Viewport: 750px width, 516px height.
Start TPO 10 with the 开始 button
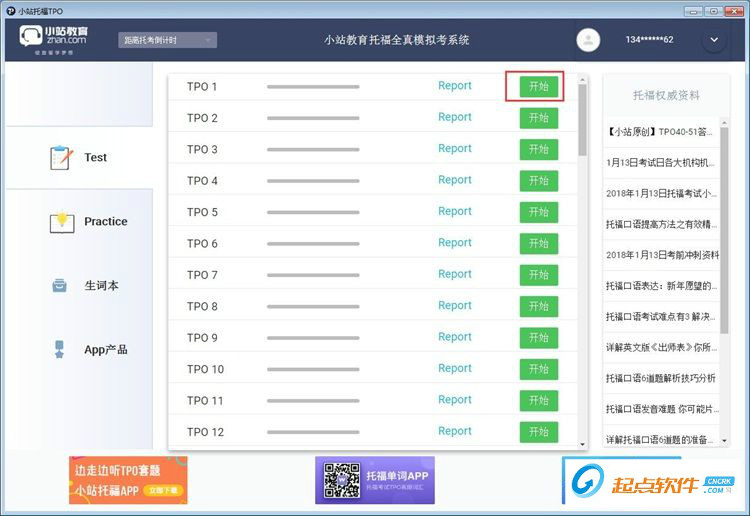coord(539,369)
